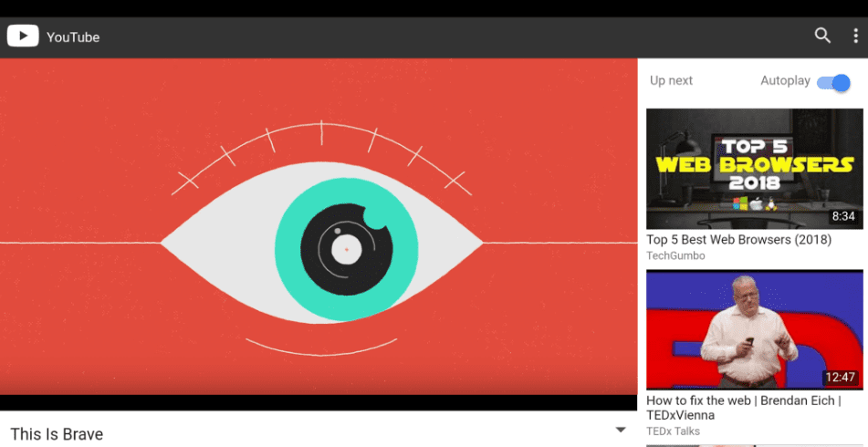Open the search magnifier icon
868x447 pixels.
[x=822, y=36]
